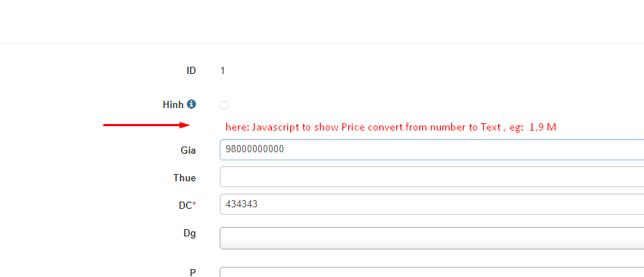Click the P field at bottom

432,272
